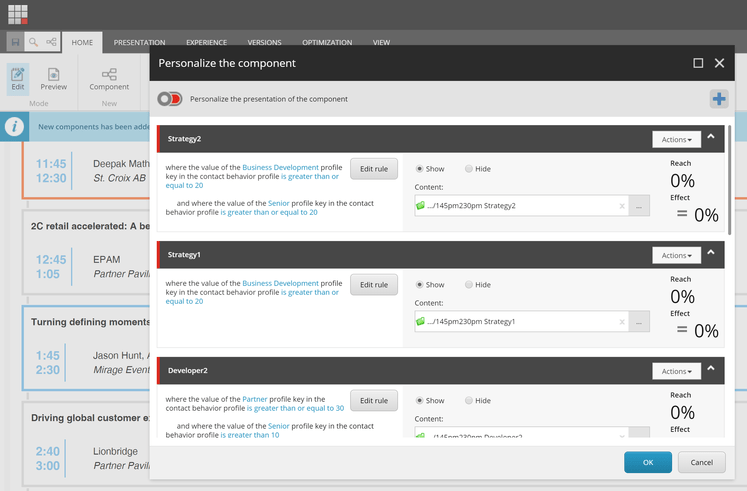Open Preview mode

(x=53, y=79)
